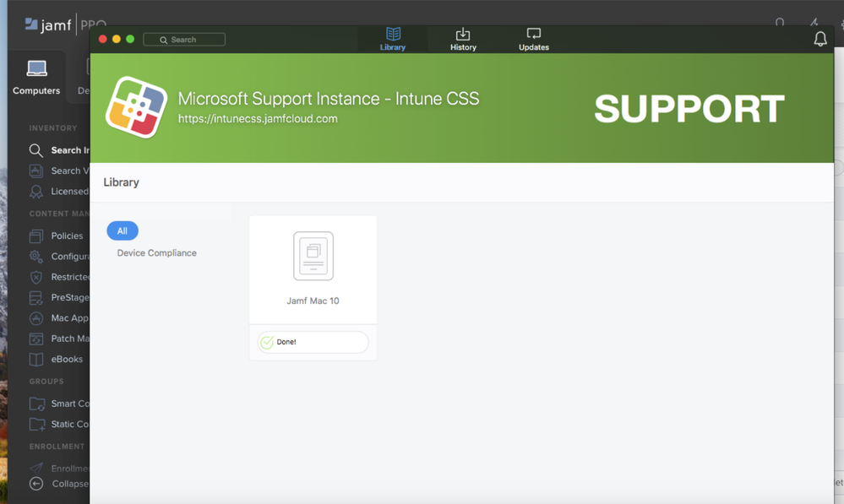Open the History tab
The width and height of the screenshot is (844, 504).
click(463, 40)
